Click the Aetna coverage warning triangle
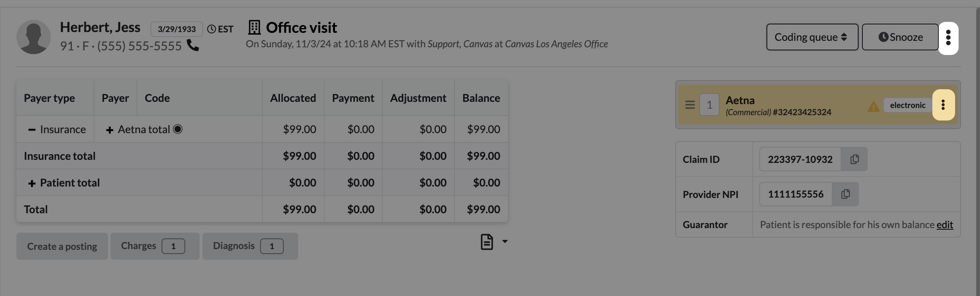Image resolution: width=980 pixels, height=296 pixels. [x=873, y=106]
